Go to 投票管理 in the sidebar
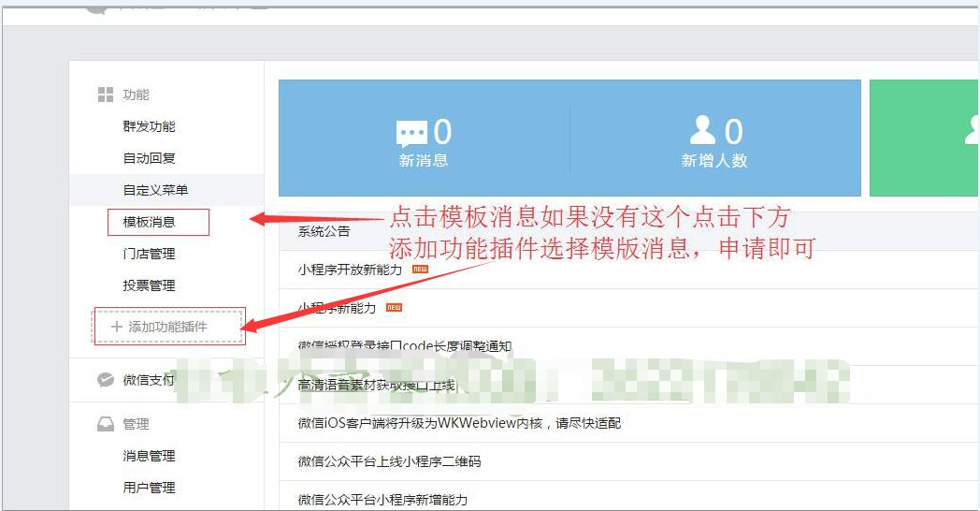Viewport: 980px width, 511px height. click(x=149, y=285)
